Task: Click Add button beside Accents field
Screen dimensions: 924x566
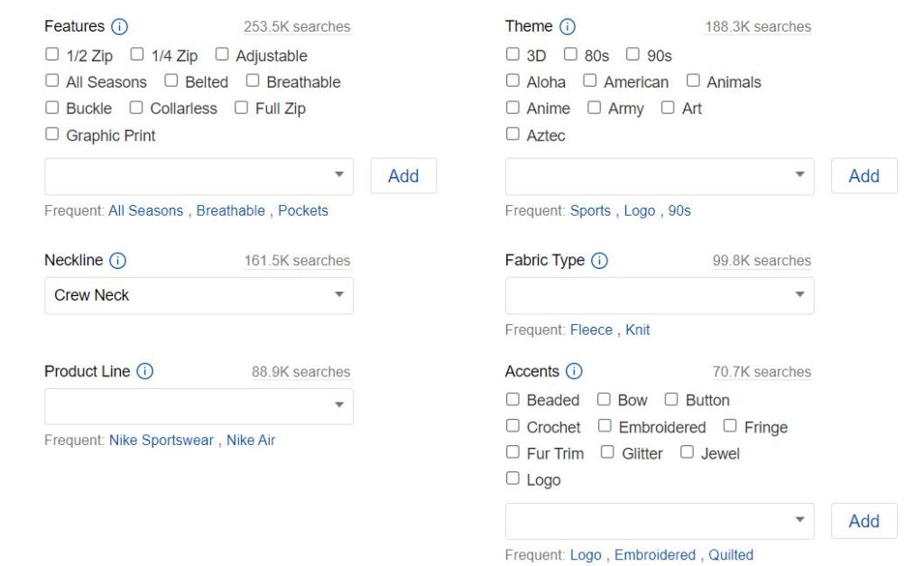Action: [x=864, y=521]
